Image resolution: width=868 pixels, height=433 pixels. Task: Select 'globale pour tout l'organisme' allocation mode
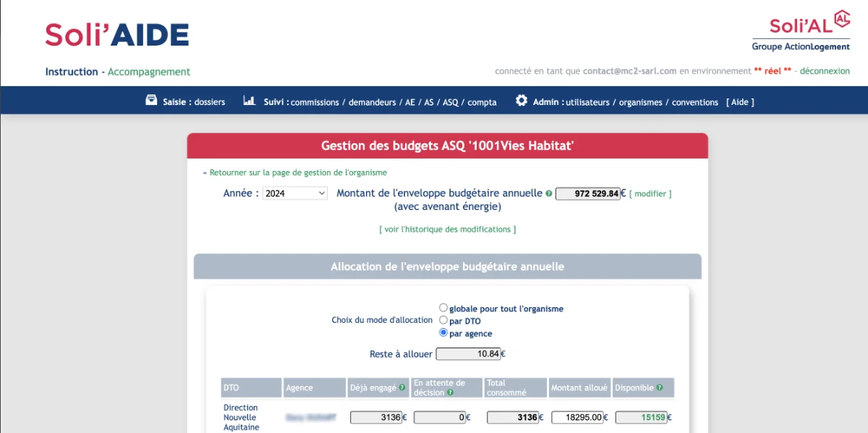pos(443,308)
